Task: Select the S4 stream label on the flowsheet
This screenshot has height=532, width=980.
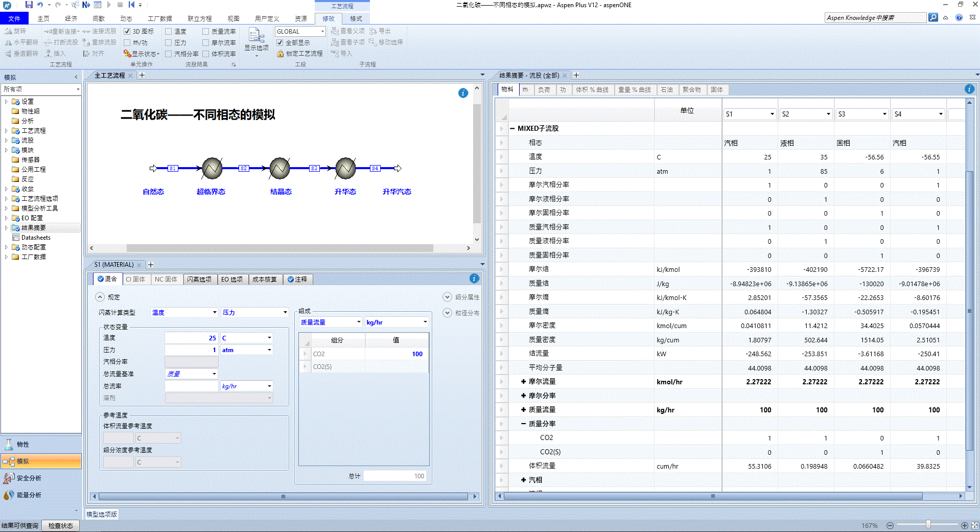Action: pos(375,168)
